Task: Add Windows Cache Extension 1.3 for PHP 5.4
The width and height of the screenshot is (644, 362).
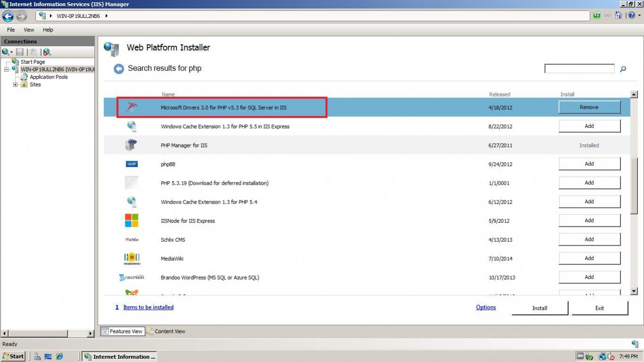Action: click(x=589, y=201)
